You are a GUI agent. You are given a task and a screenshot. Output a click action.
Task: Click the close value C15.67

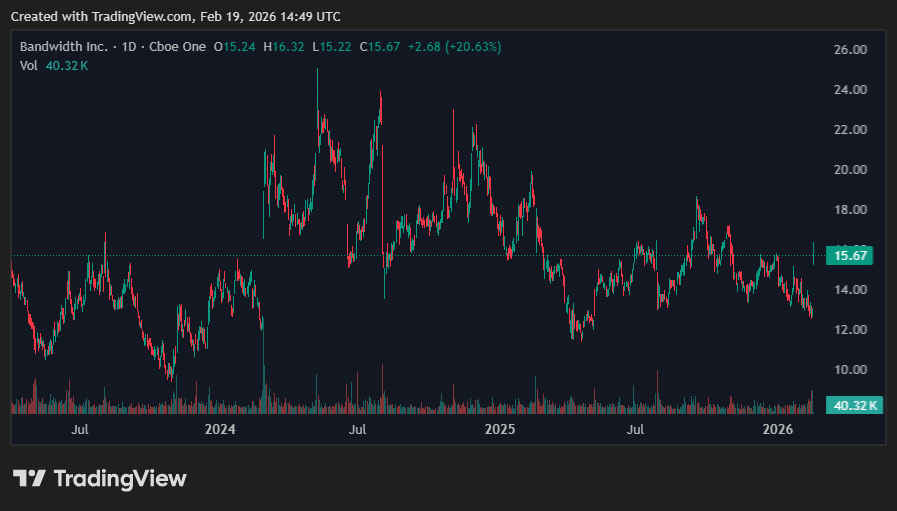pos(380,47)
